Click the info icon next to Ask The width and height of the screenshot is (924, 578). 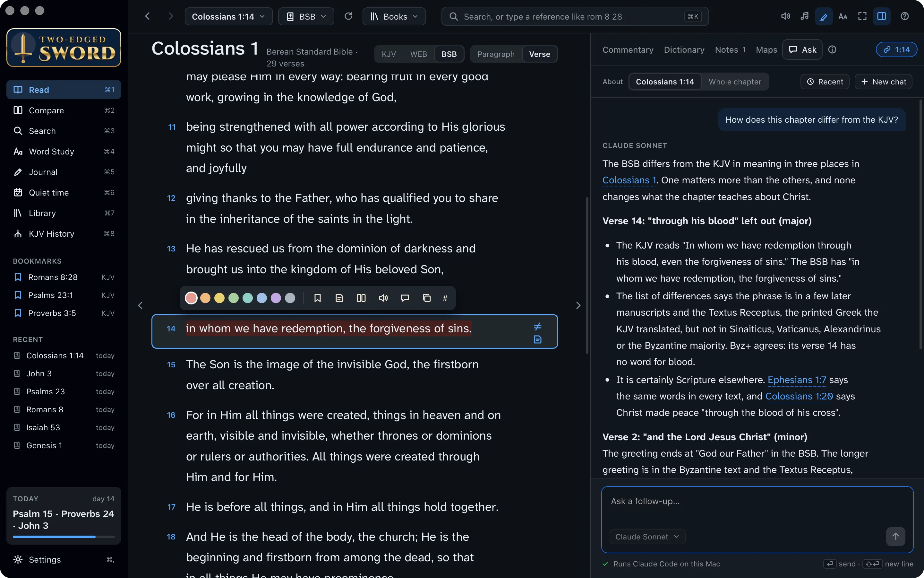(832, 50)
